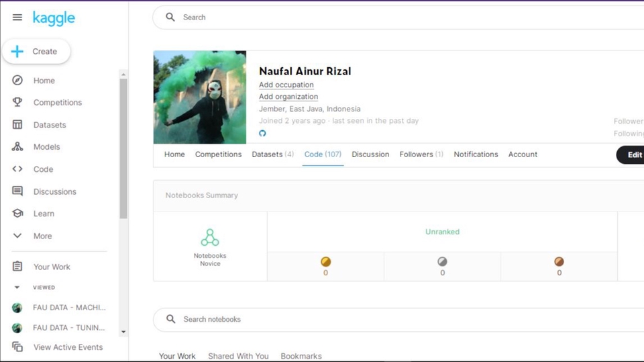Open the Notifications tab
Viewport: 644px width, 362px height.
[476, 154]
